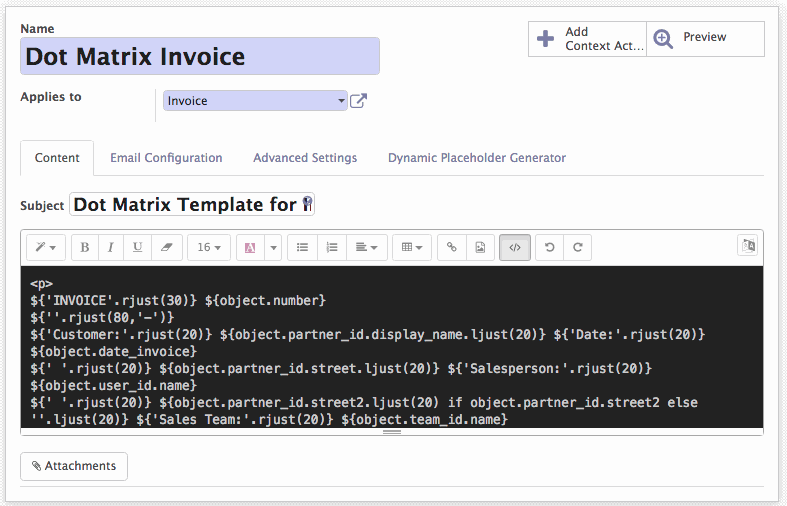Insert an unordered bullet list
787x506 pixels.
(302, 247)
